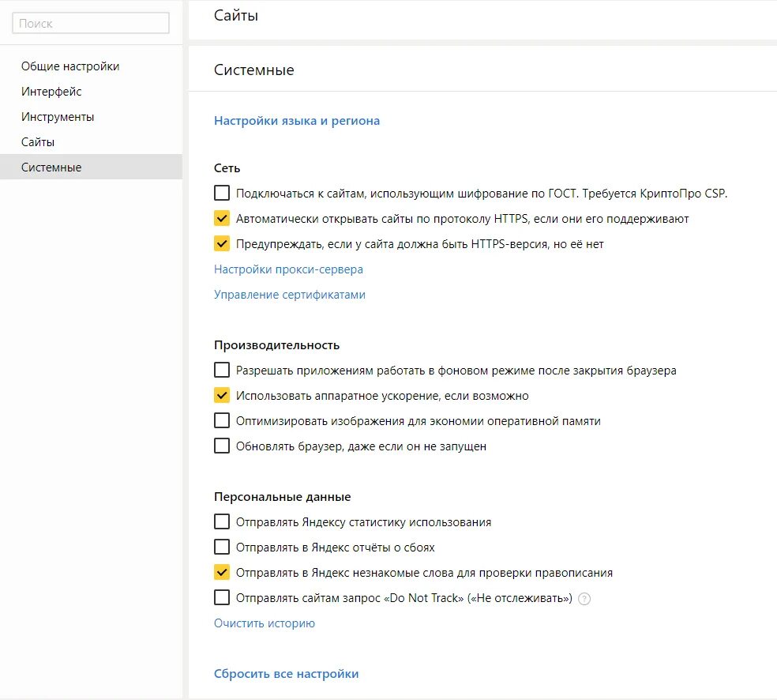This screenshot has height=700, width=777.
Task: Disable automatic HTTPS opening checkbox
Action: [222, 219]
